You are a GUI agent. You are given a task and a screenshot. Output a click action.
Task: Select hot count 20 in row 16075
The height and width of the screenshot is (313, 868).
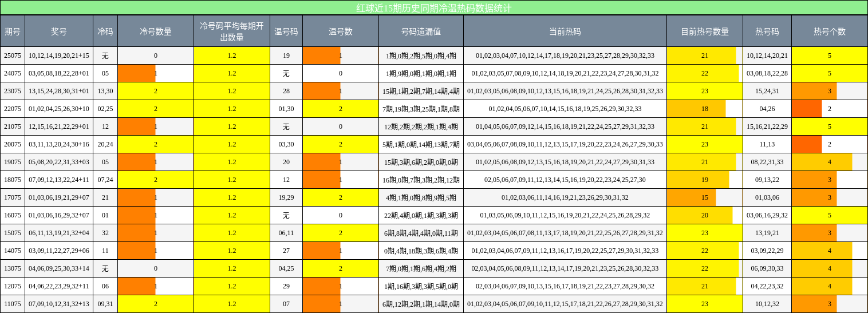(705, 215)
